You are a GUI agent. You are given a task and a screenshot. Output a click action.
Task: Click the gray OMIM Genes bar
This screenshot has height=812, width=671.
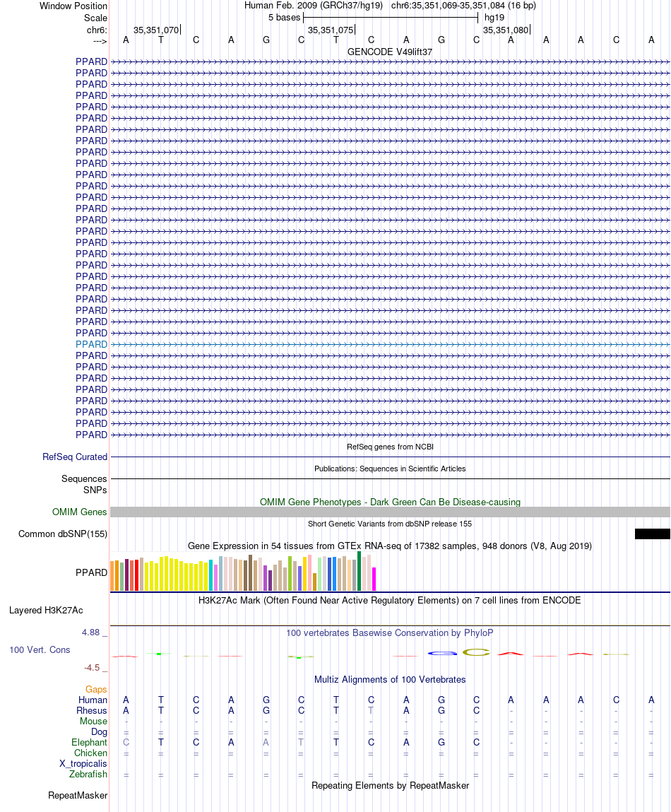390,512
